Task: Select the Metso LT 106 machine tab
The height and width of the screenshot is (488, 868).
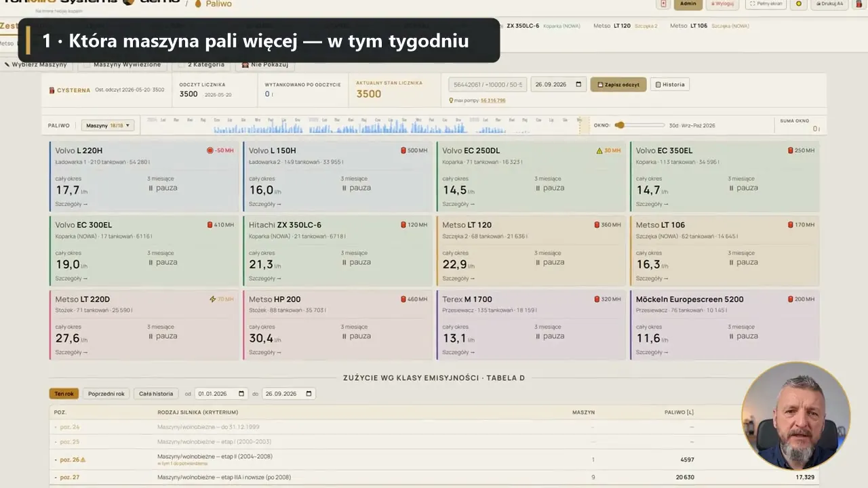Action: (709, 26)
